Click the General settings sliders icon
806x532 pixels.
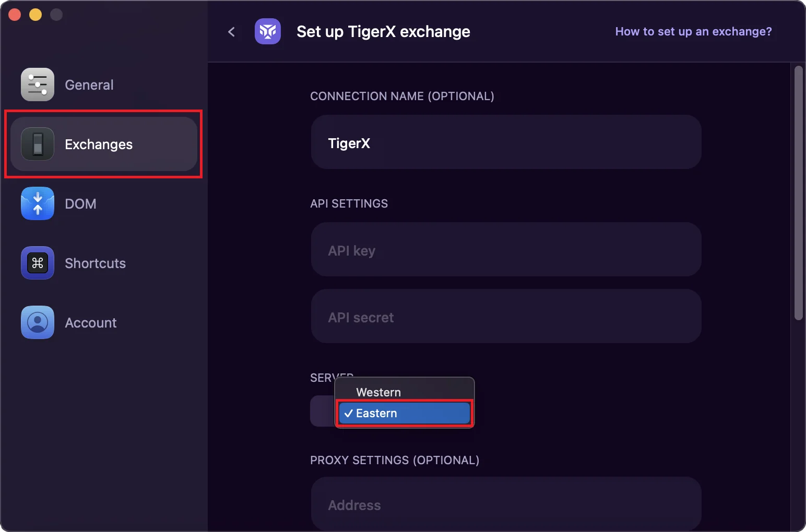[x=38, y=84]
